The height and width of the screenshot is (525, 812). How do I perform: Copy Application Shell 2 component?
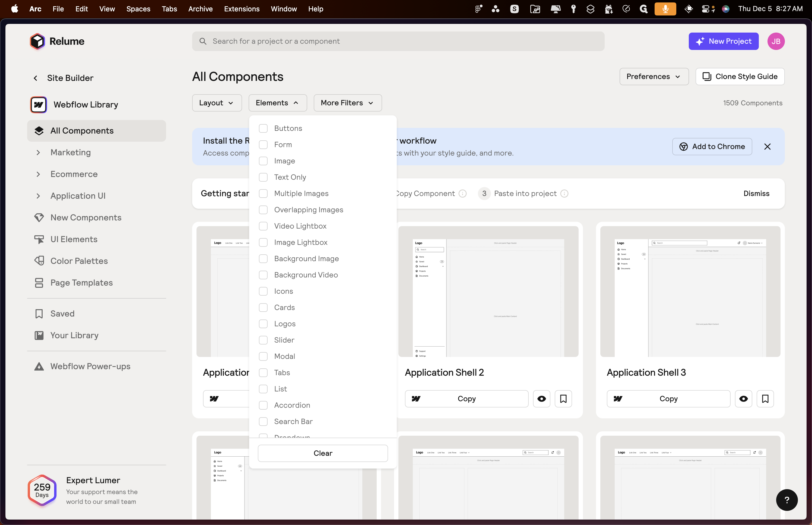point(467,399)
